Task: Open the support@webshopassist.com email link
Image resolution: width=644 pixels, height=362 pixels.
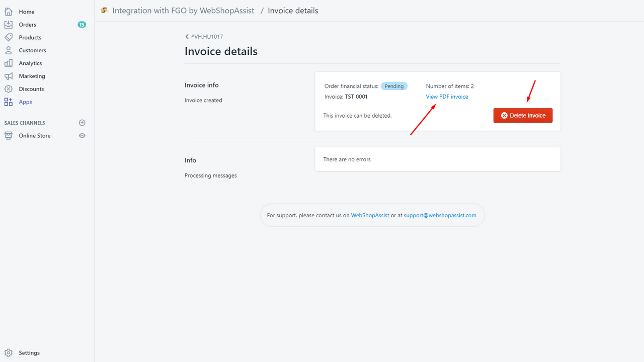Action: pos(440,215)
